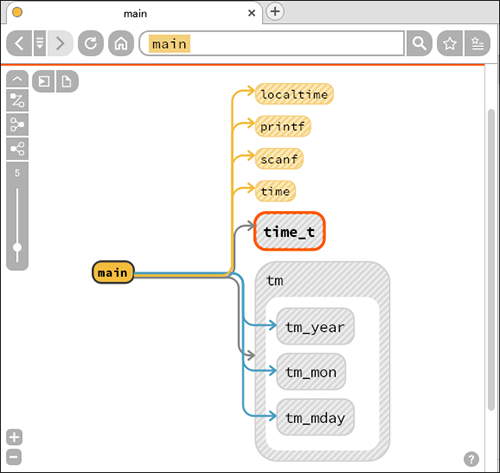Show graph in code view icon
The image size is (500, 473).
(44, 81)
